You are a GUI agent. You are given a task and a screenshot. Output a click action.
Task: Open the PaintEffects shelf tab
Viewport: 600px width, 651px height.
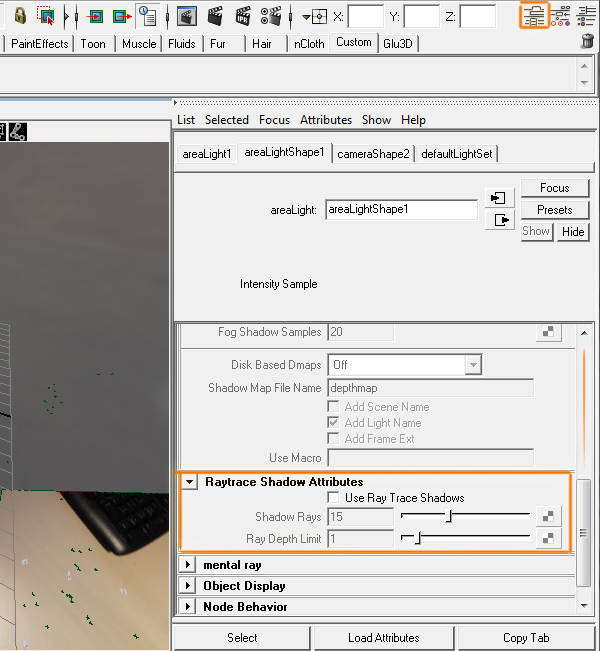point(39,44)
